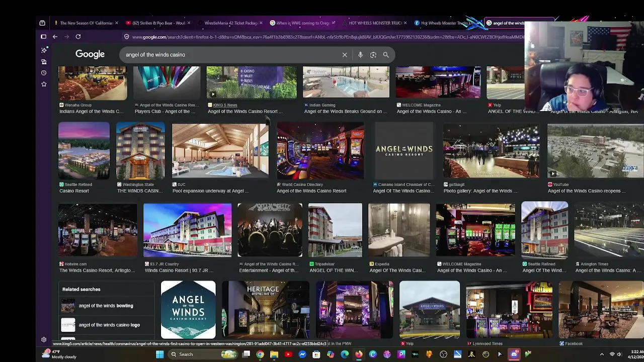Open Angel of the Winds logo thumbnail on dark background
Screen dimensions: 644x362
pos(404,150)
